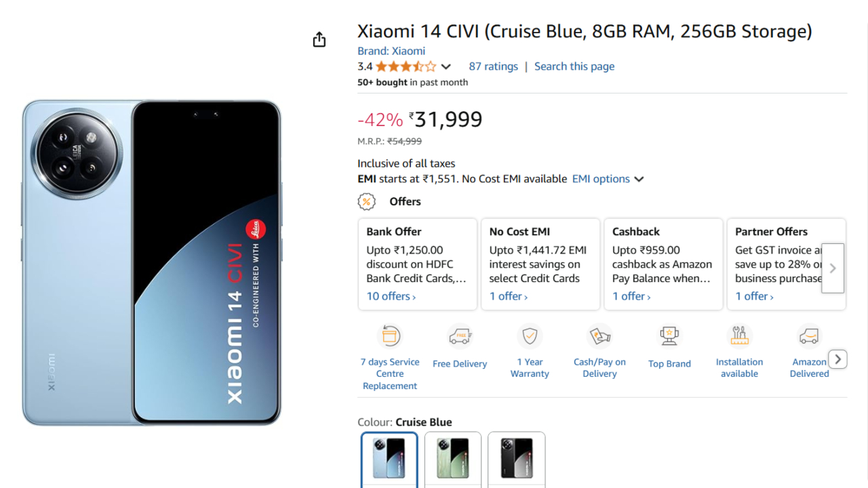Image resolution: width=868 pixels, height=488 pixels.
Task: Click the Top Brand trophy icon
Action: click(669, 336)
